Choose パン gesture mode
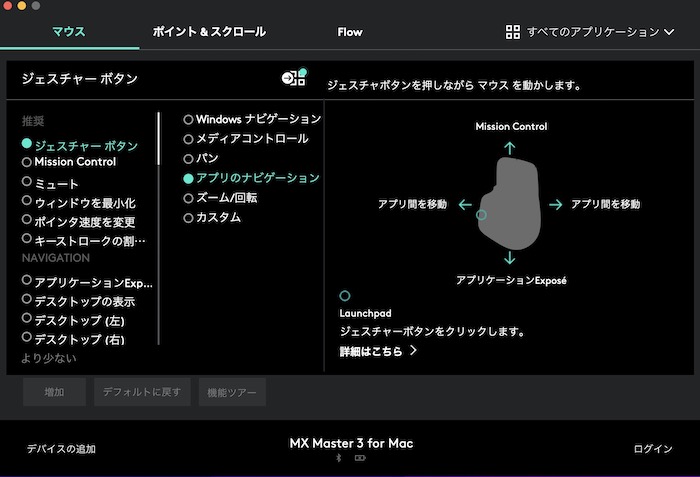The width and height of the screenshot is (700, 477). 188,159
